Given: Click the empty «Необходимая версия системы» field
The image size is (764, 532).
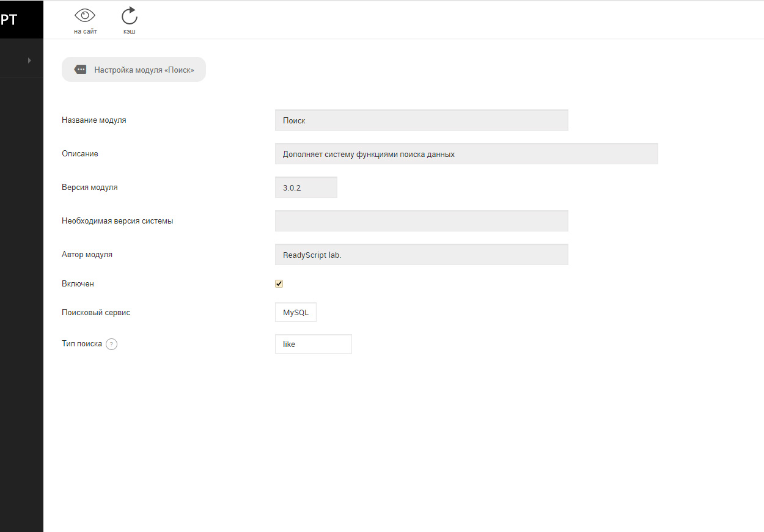Looking at the screenshot, I should click(421, 221).
